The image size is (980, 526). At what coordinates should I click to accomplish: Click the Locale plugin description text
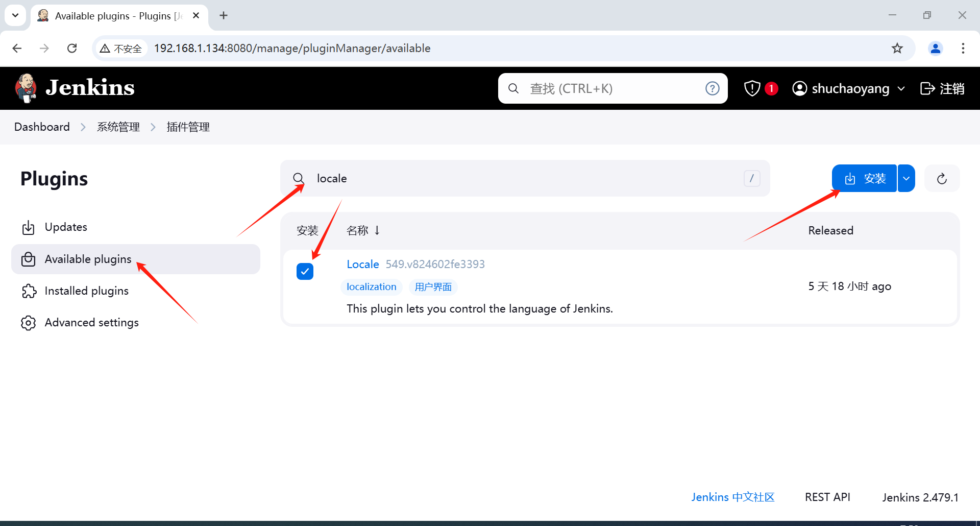tap(480, 309)
